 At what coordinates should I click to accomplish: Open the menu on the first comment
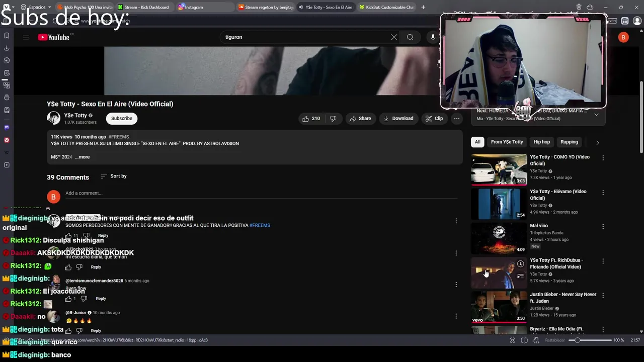click(456, 221)
